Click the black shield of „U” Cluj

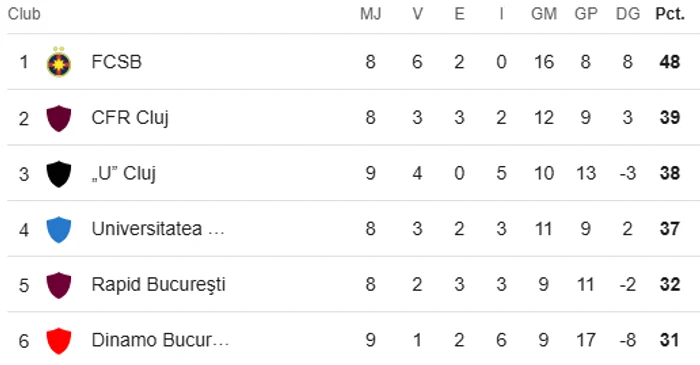click(59, 174)
